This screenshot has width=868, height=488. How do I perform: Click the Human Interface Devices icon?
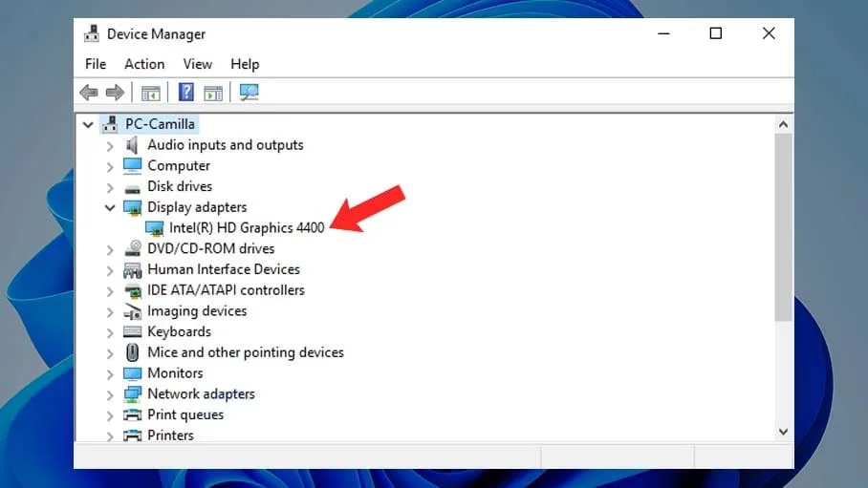pos(132,270)
